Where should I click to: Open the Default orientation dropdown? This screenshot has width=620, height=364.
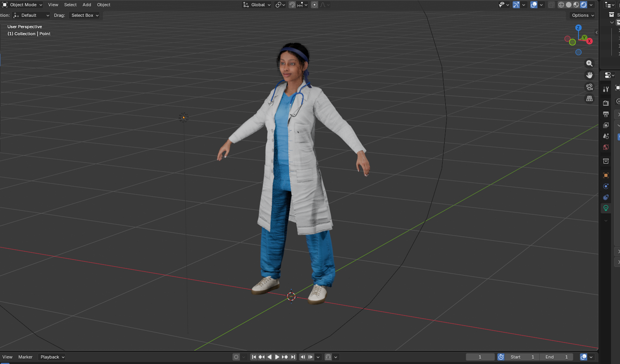coord(31,15)
